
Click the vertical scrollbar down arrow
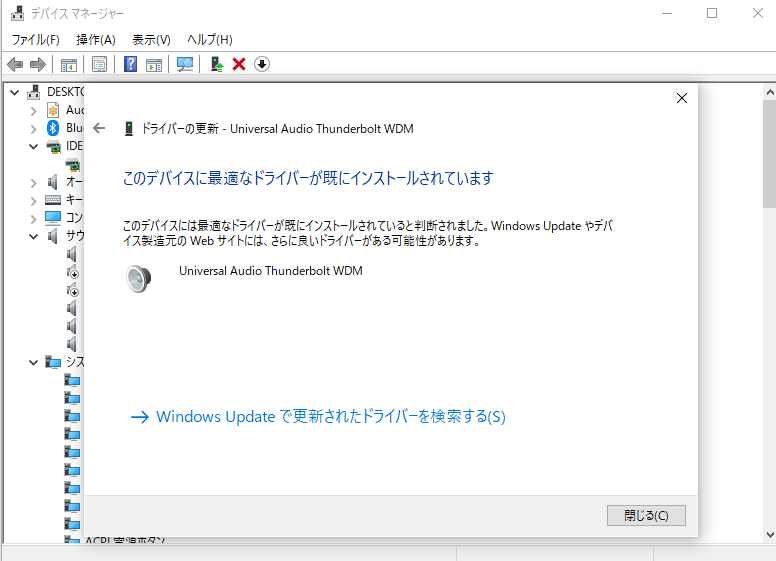click(x=770, y=534)
